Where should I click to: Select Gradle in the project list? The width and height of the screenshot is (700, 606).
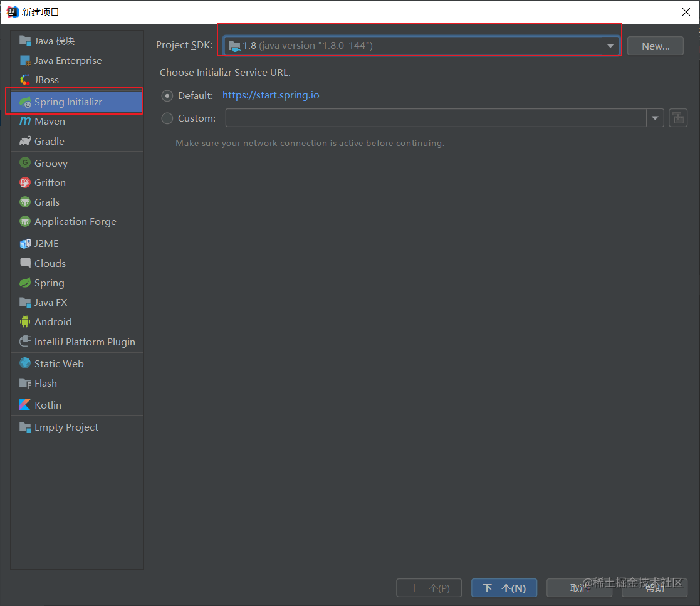[76, 141]
